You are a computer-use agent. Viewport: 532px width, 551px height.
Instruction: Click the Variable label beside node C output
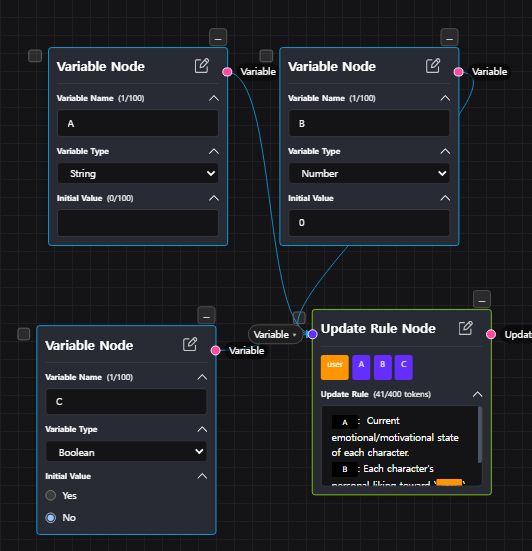tap(247, 350)
